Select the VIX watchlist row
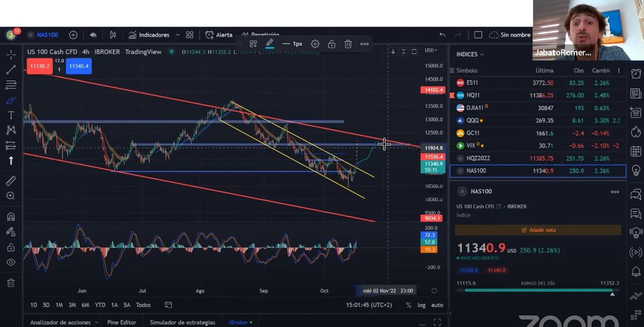644x327 pixels. pyautogui.click(x=538, y=146)
